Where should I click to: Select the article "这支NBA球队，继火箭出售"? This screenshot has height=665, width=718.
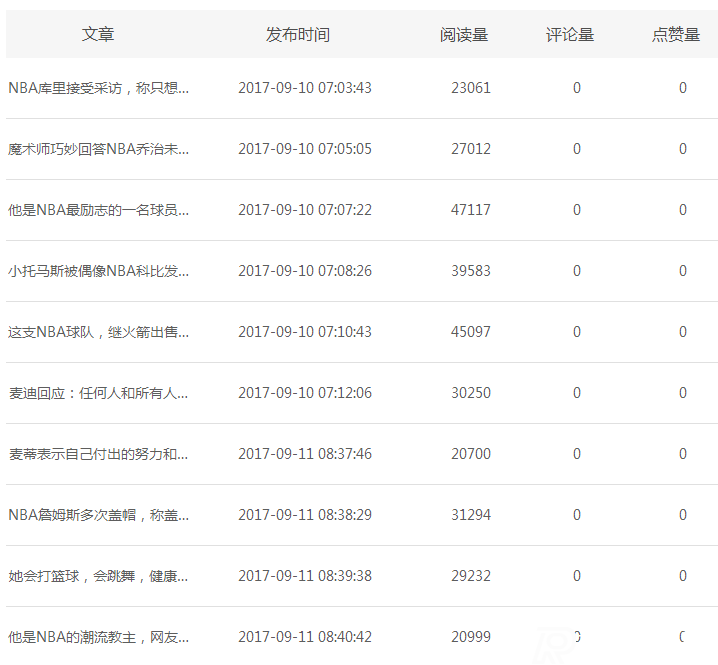[x=98, y=332]
